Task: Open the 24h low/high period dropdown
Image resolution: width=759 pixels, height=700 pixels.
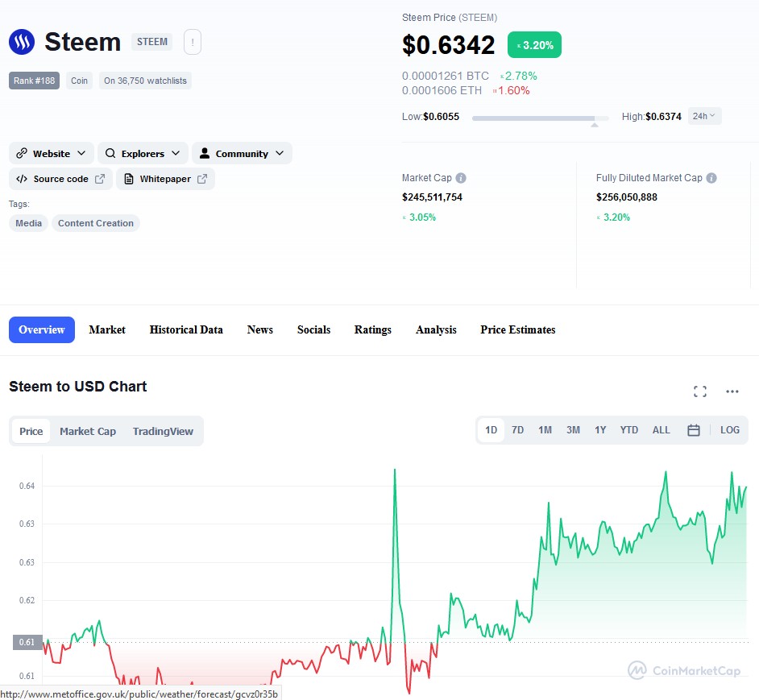Action: 704,116
